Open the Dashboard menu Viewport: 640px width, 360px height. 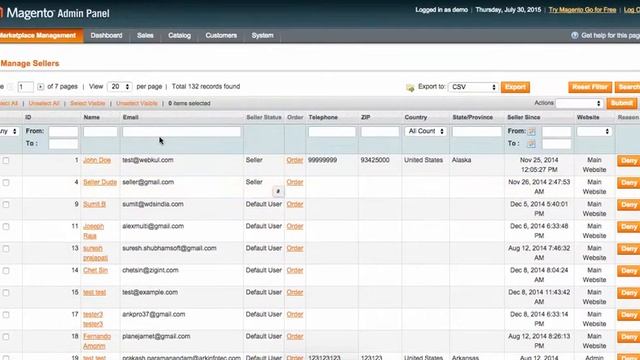(x=107, y=36)
